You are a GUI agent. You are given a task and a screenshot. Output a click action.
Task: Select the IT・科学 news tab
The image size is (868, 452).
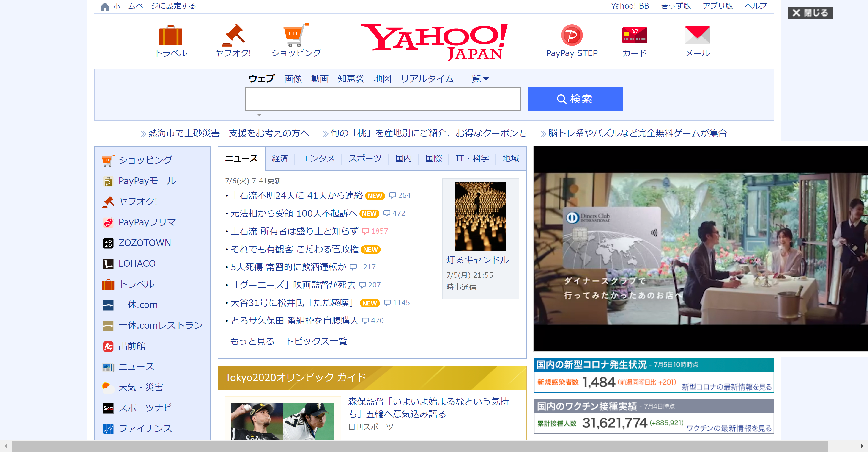472,158
